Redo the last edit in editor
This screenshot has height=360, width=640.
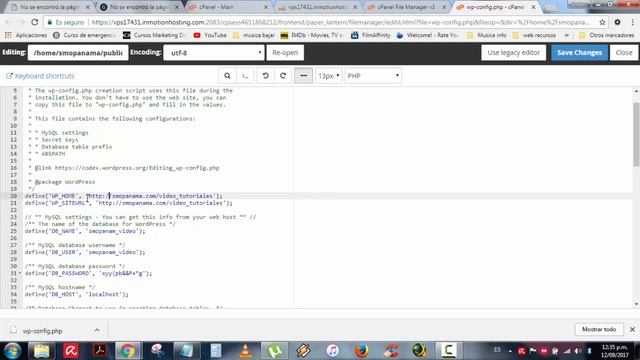(x=283, y=76)
